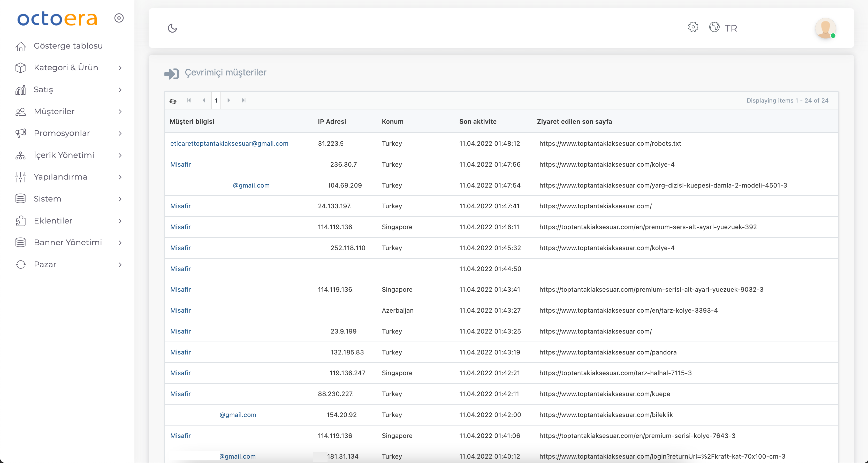Open eticarettoptantakiaksesuar@gmail.com customer link
This screenshot has height=463, width=868.
(229, 143)
